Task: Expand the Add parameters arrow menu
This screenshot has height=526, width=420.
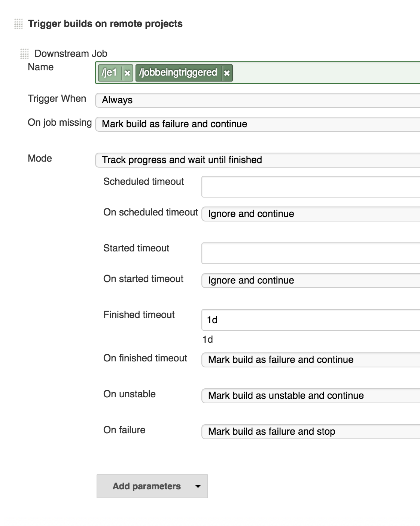Action: [198, 486]
